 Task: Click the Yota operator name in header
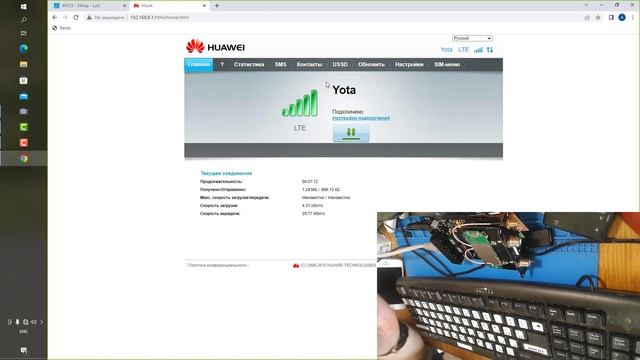pos(447,50)
